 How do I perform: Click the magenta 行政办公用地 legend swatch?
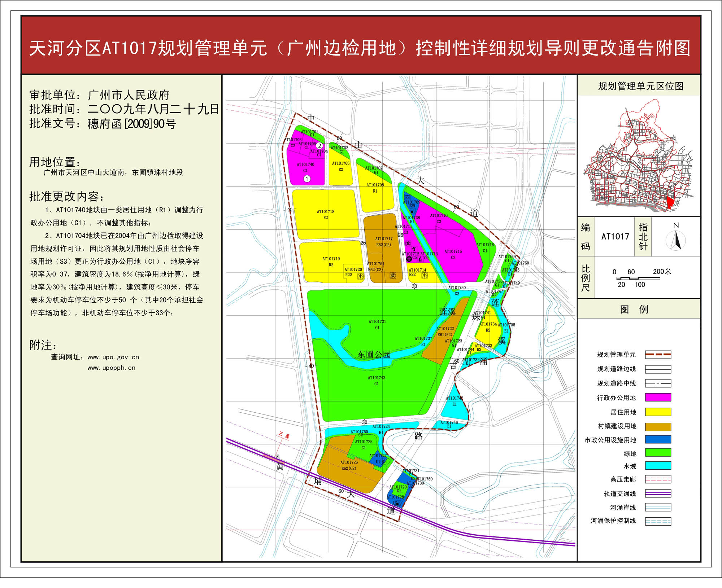pyautogui.click(x=658, y=398)
